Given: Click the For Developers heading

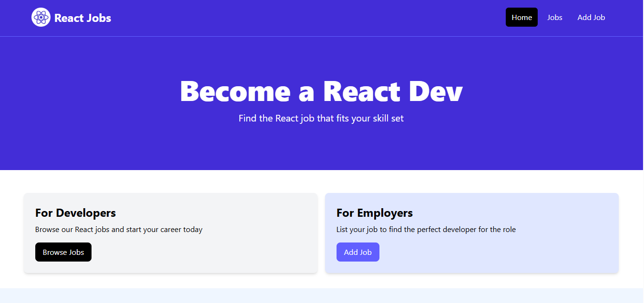Looking at the screenshot, I should point(75,212).
